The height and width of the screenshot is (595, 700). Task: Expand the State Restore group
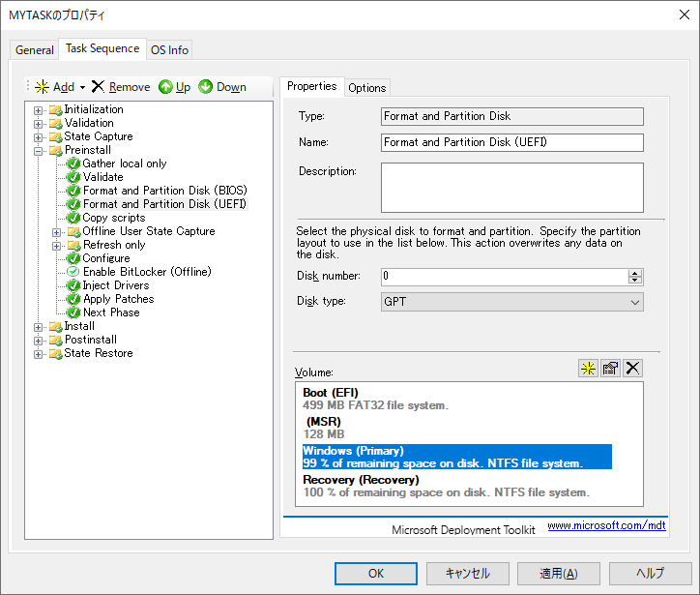point(39,354)
